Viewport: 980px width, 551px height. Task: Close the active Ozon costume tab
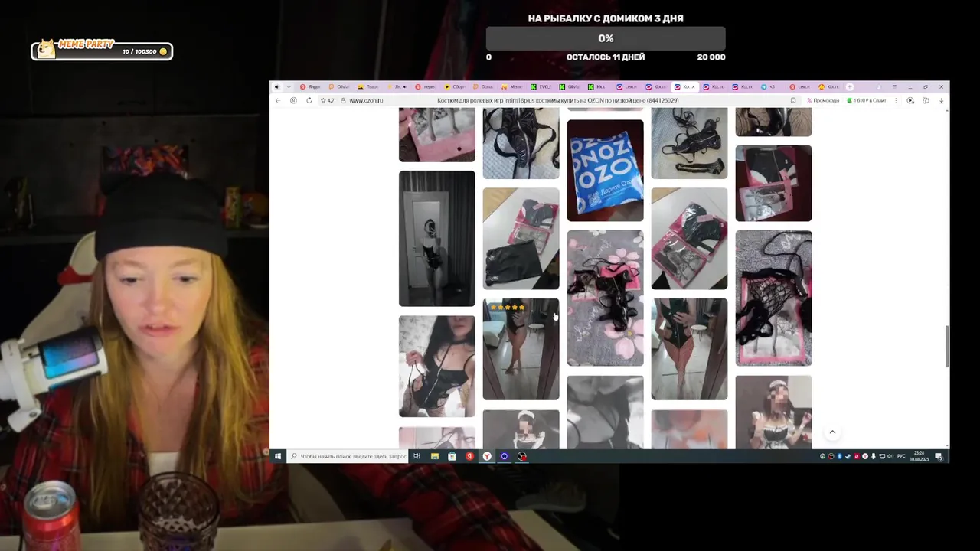pos(694,86)
